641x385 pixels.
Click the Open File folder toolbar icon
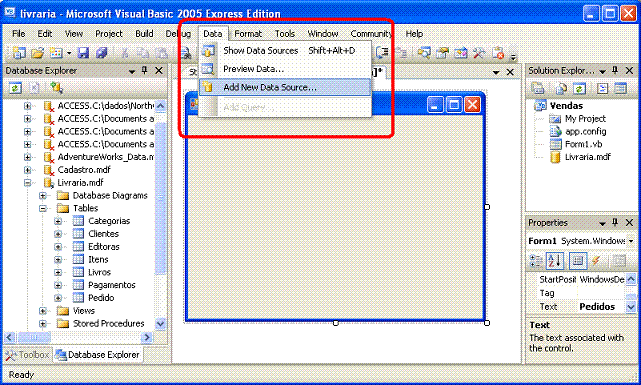click(x=38, y=52)
